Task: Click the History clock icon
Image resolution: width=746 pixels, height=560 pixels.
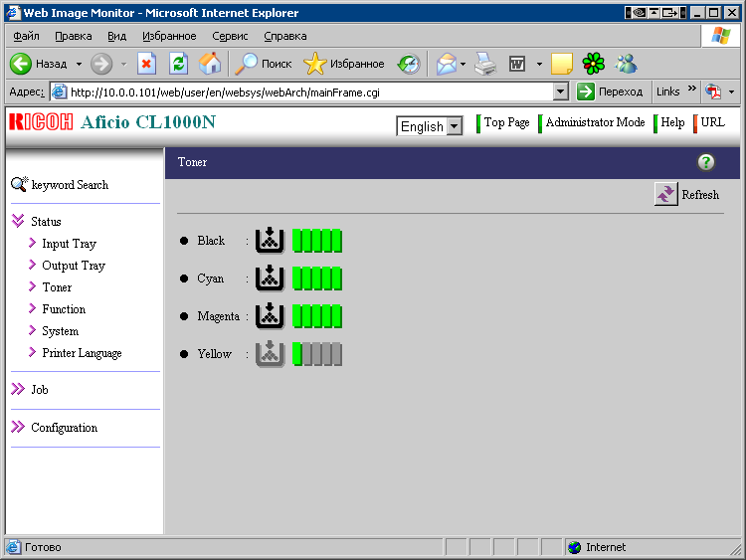Action: tap(409, 64)
